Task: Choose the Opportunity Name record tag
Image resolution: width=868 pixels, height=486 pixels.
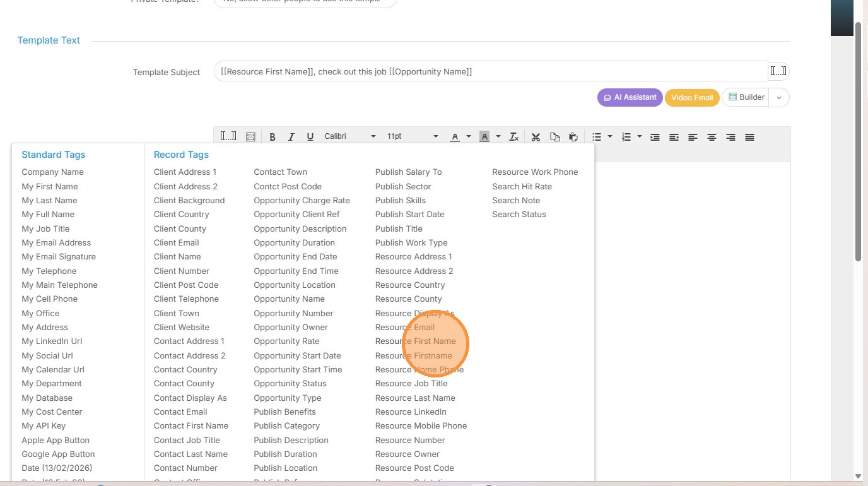Action: 289,299
